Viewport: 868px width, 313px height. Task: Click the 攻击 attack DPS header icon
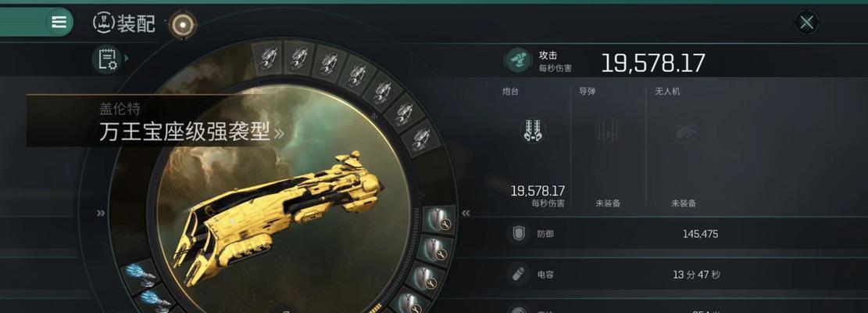pos(518,60)
